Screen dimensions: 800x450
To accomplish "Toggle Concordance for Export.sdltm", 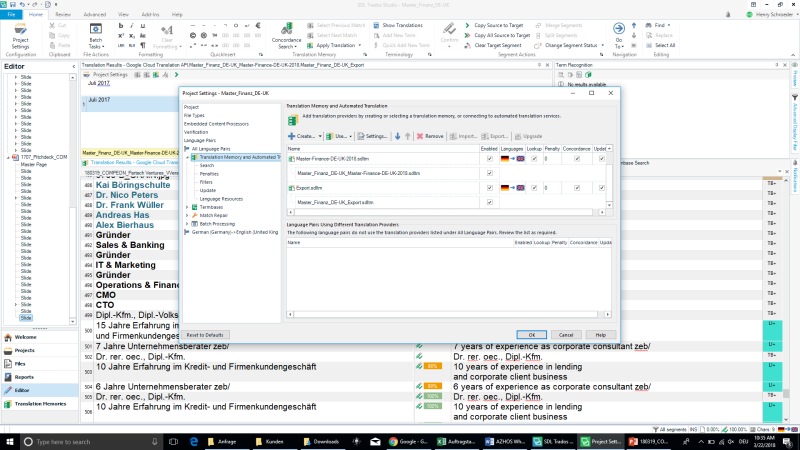I will 577,188.
